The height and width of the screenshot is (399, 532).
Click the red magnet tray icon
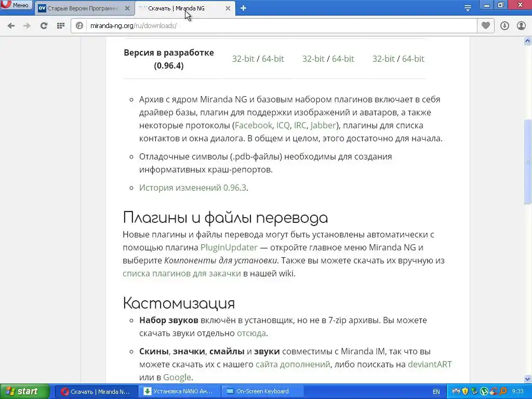tap(494, 392)
